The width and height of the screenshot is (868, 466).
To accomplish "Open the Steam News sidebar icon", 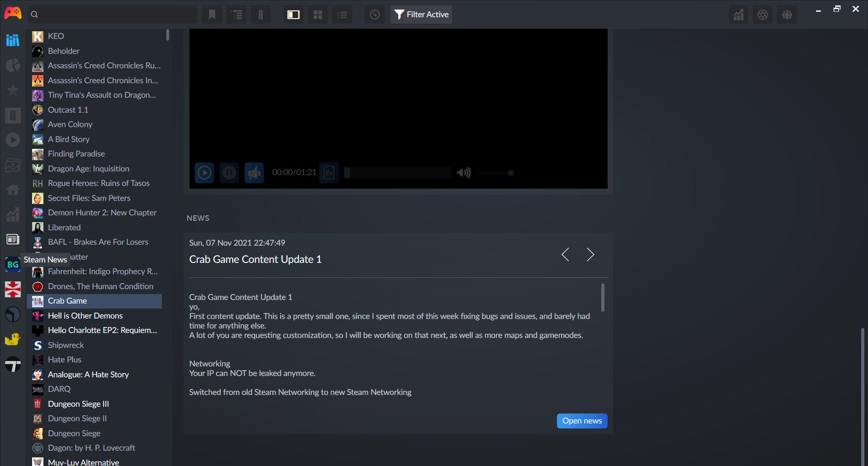I will pyautogui.click(x=13, y=239).
